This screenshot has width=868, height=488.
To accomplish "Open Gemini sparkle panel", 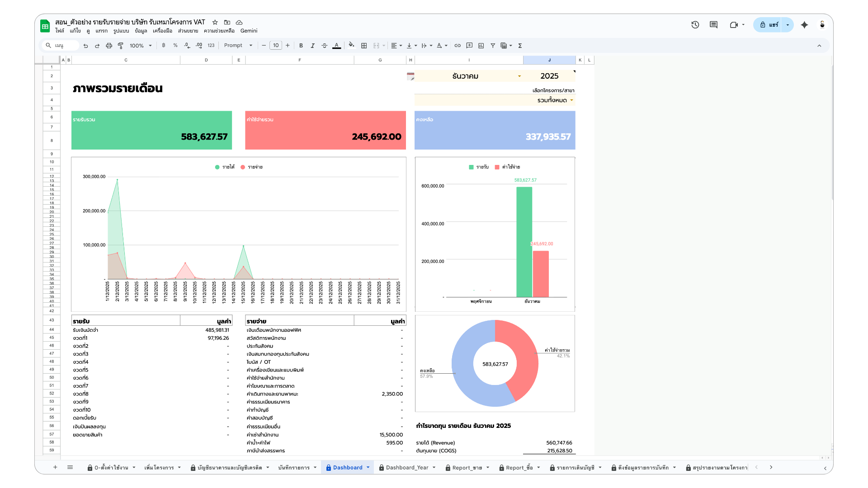I will point(804,25).
